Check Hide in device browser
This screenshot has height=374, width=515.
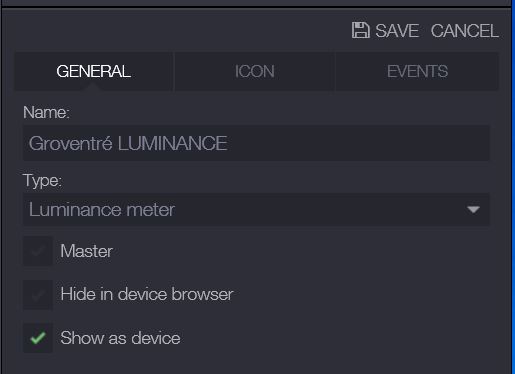pos(38,295)
